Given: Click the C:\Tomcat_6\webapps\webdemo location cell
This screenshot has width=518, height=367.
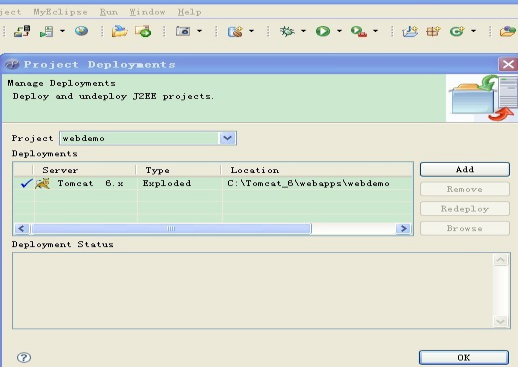Looking at the screenshot, I should (308, 183).
